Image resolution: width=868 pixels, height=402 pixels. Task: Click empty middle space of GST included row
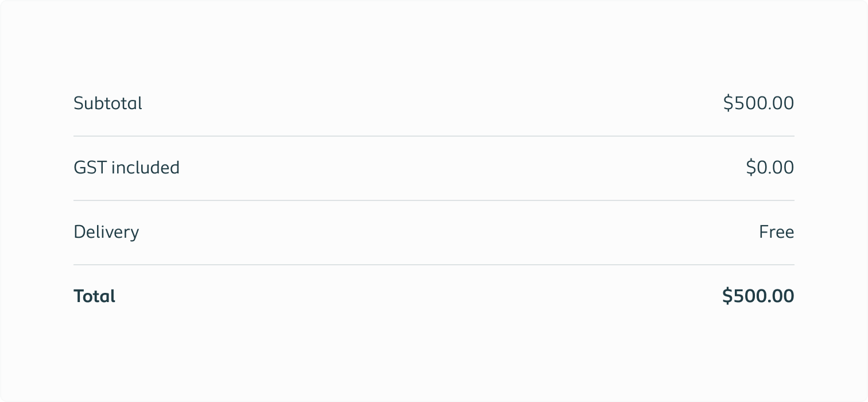click(x=434, y=168)
